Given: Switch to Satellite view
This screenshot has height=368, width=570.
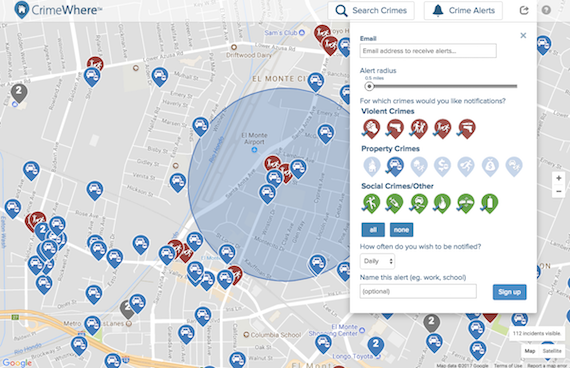Looking at the screenshot, I should 552,351.
